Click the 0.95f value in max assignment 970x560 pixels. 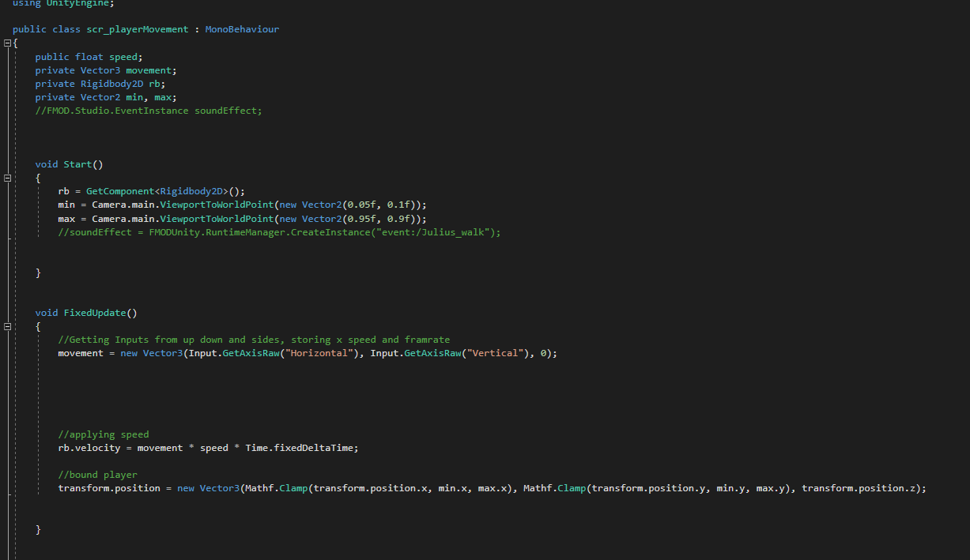(361, 218)
